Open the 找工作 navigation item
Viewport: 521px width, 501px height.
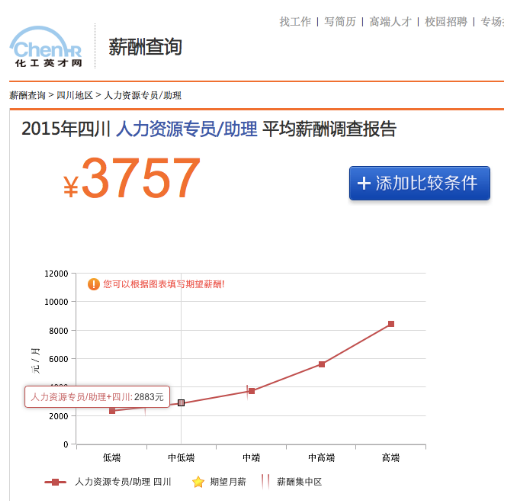[295, 22]
